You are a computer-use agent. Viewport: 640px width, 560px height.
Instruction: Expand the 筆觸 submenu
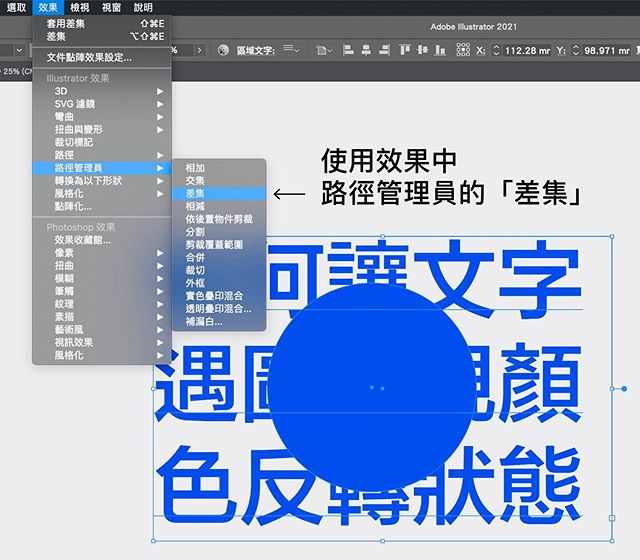click(102, 291)
